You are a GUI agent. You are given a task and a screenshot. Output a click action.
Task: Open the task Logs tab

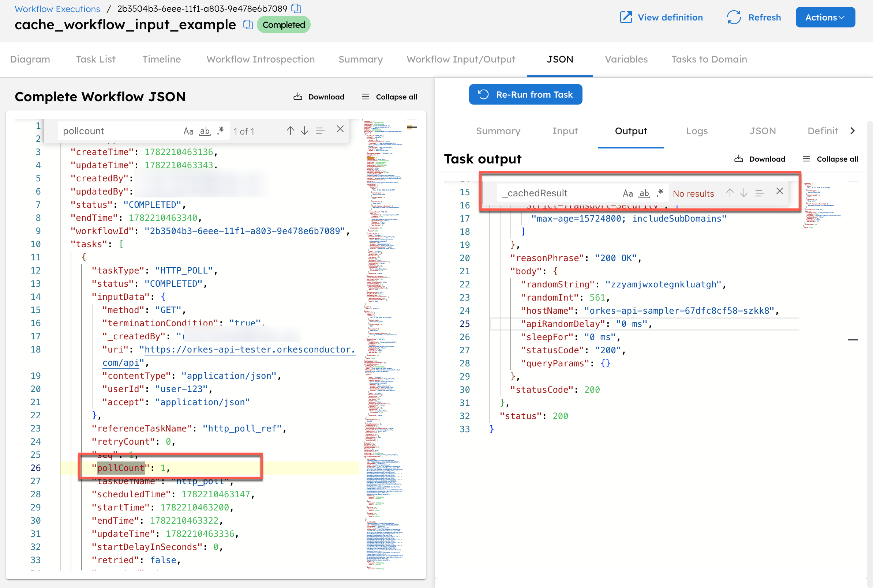point(697,131)
